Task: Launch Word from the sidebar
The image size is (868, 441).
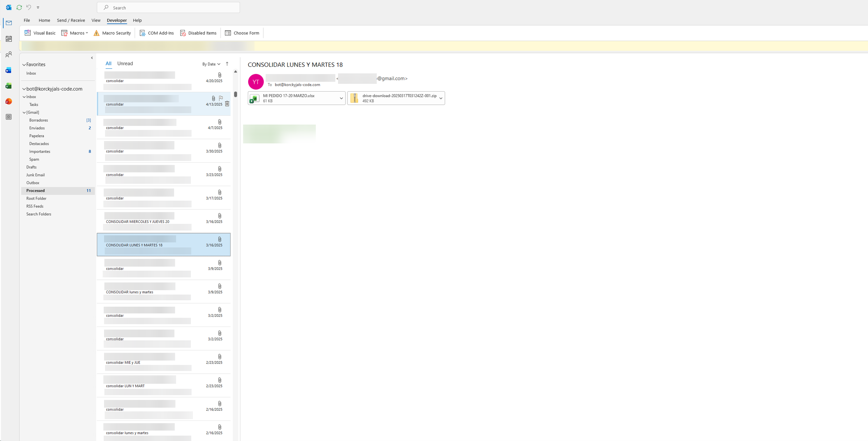Action: tap(9, 70)
